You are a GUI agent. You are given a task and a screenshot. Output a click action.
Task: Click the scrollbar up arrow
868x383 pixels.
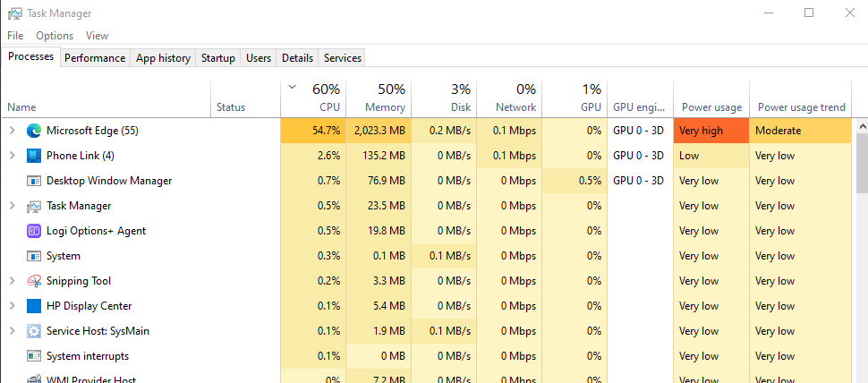pos(862,125)
